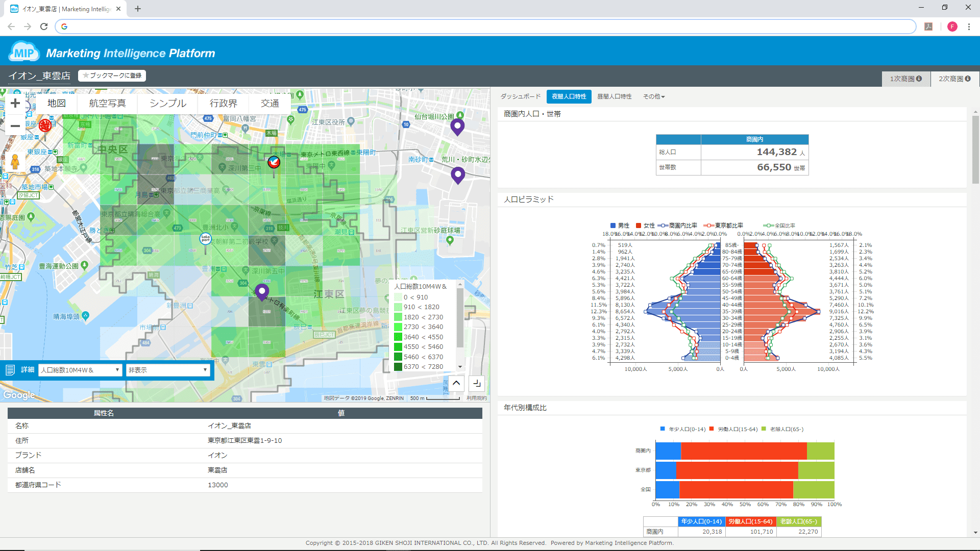Open the 非表示 dropdown
The height and width of the screenshot is (551, 980).
click(x=168, y=370)
